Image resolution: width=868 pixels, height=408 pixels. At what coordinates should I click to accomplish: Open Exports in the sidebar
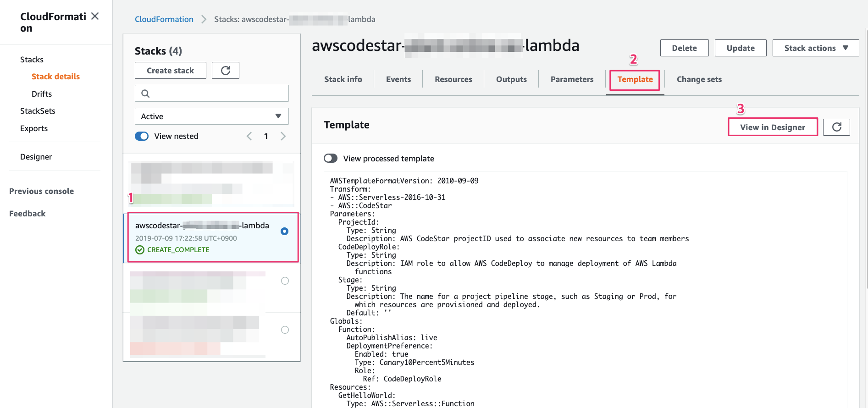(34, 128)
